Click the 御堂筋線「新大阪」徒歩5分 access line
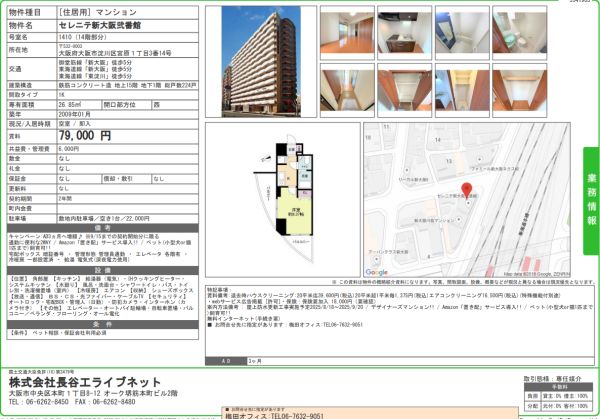 [x=95, y=62]
